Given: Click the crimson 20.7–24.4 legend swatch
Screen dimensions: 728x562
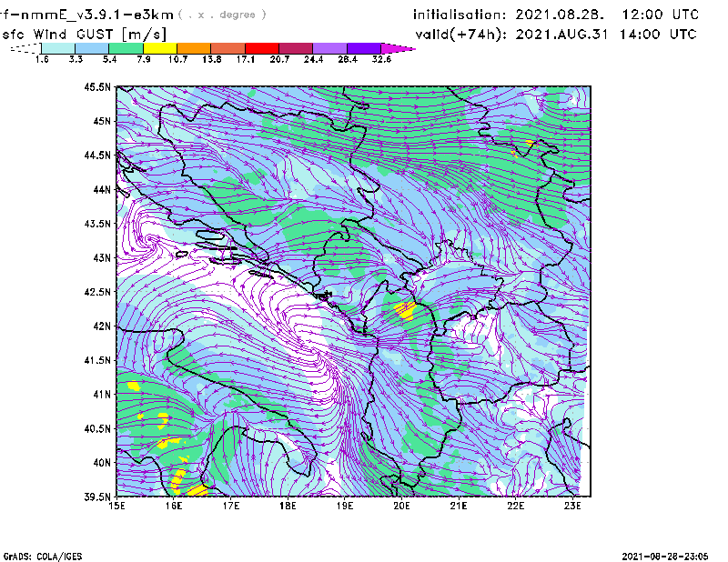Looking at the screenshot, I should 296,48.
